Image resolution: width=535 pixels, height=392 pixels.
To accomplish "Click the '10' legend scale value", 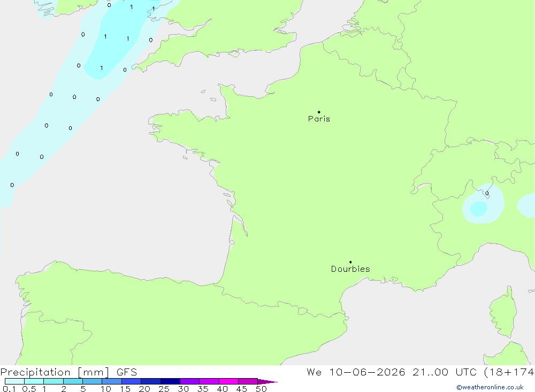I will click(x=106, y=389).
